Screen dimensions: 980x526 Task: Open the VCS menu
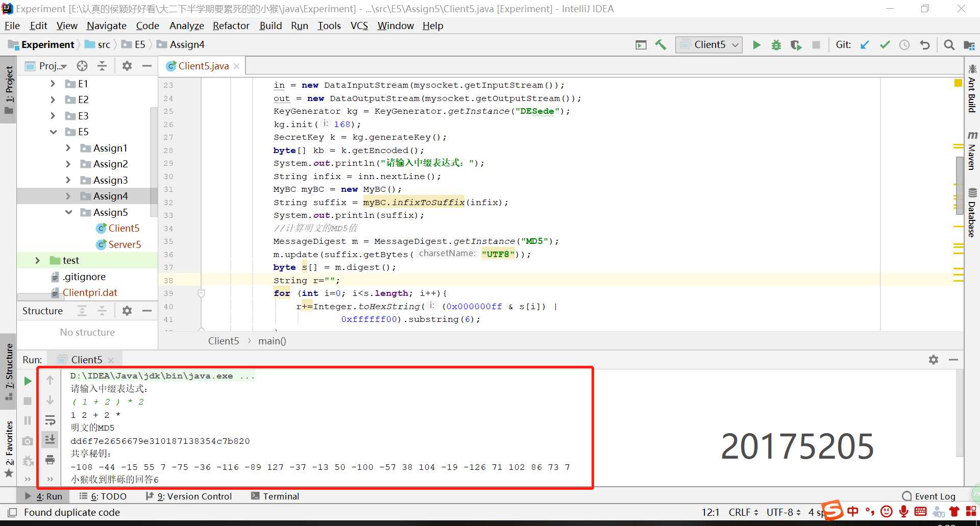(x=359, y=26)
